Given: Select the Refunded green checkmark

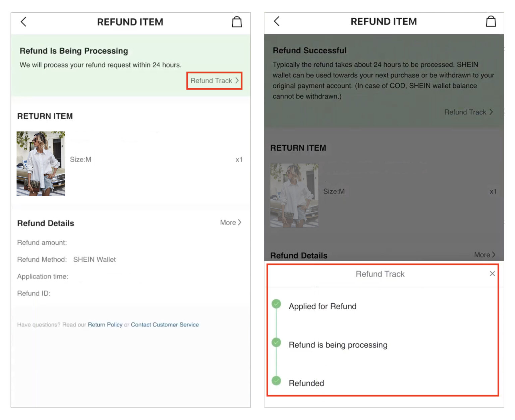Looking at the screenshot, I should click(276, 381).
